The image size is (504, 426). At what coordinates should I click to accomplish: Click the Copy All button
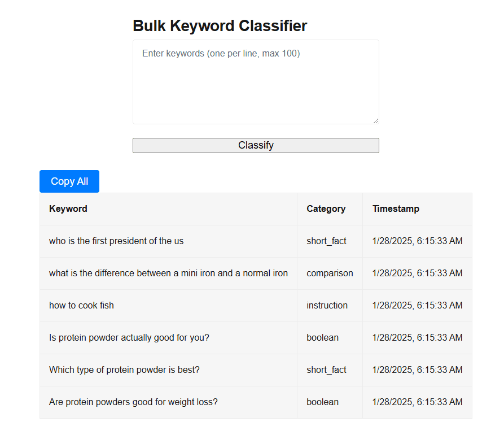tap(69, 181)
